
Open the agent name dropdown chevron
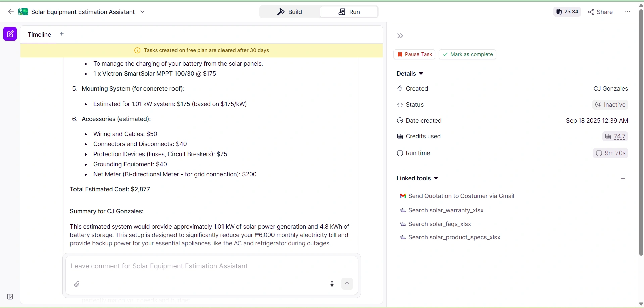142,12
